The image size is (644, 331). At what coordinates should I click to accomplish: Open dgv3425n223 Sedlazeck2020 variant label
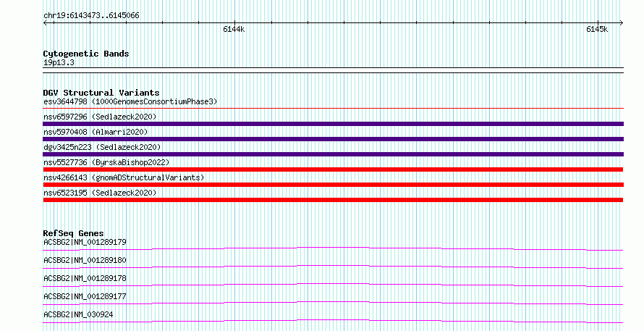coord(102,147)
